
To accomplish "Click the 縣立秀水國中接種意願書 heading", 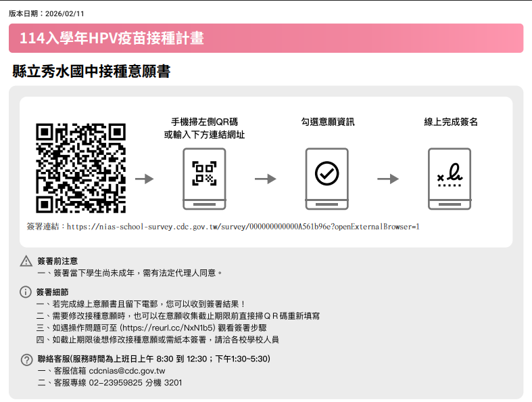I will click(x=91, y=71).
